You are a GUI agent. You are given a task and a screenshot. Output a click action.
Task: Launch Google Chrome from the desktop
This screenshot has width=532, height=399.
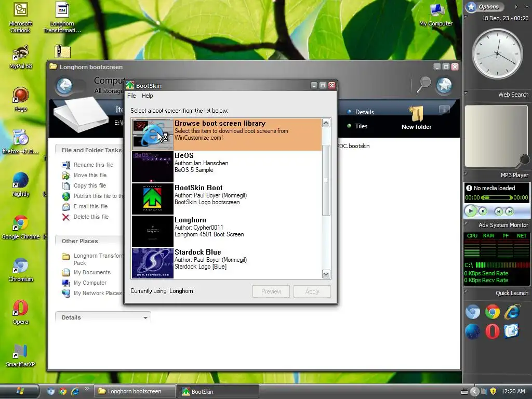pyautogui.click(x=20, y=227)
